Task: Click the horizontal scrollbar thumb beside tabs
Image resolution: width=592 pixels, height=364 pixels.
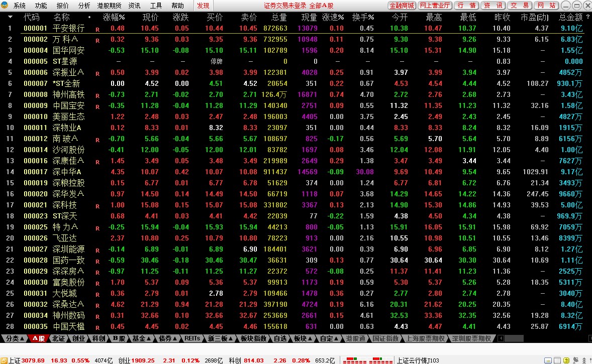Action: click(514, 338)
